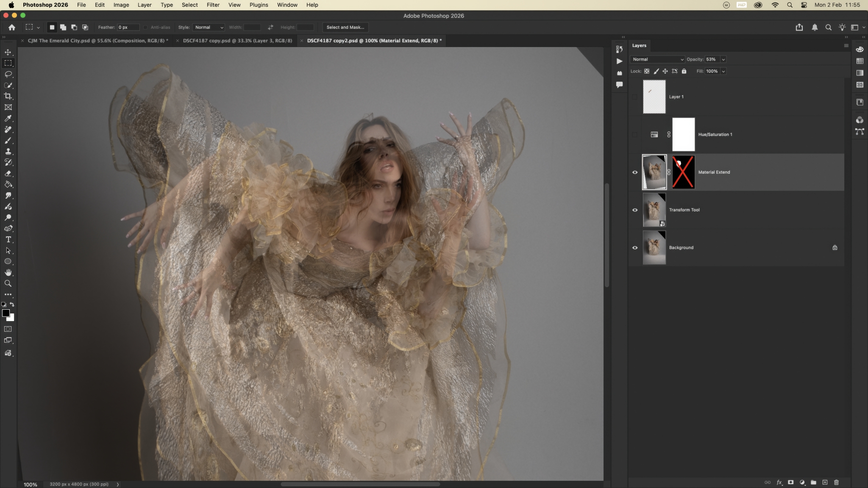Click the trash icon to delete layer
868x488 pixels.
[x=836, y=482]
